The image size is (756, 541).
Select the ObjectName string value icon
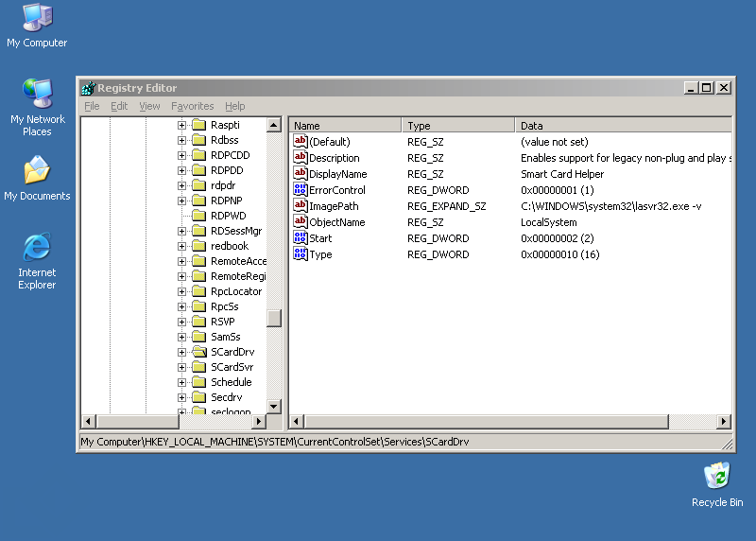[x=300, y=221]
